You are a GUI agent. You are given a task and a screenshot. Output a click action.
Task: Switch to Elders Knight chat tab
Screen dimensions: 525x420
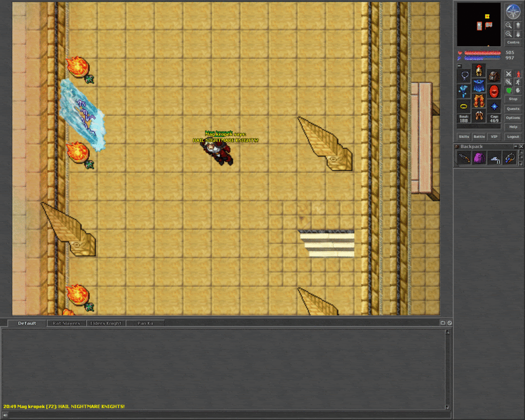tap(106, 323)
